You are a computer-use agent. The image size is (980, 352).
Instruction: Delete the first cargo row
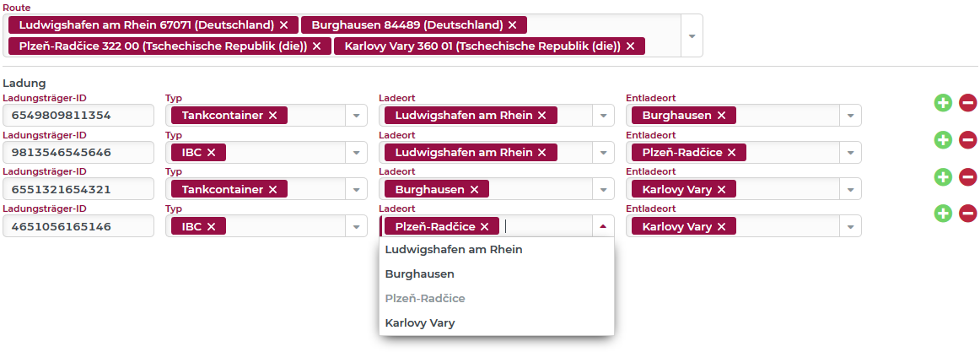(967, 103)
